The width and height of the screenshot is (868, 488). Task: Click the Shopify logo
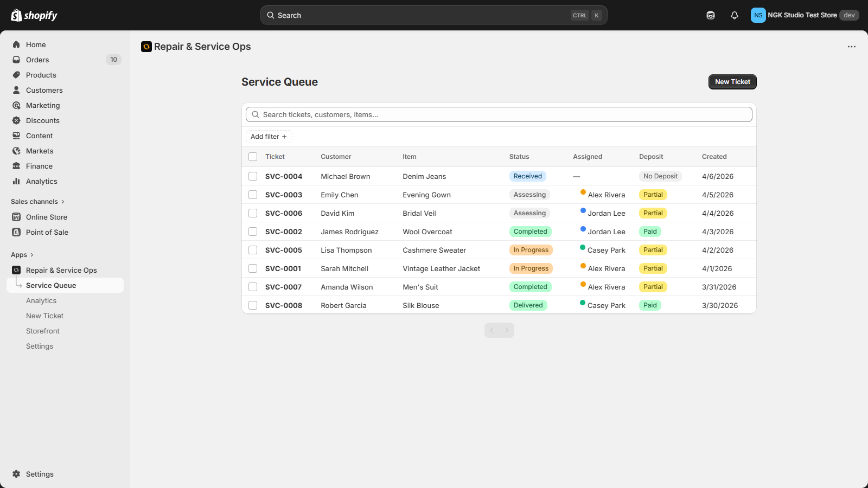click(x=34, y=15)
